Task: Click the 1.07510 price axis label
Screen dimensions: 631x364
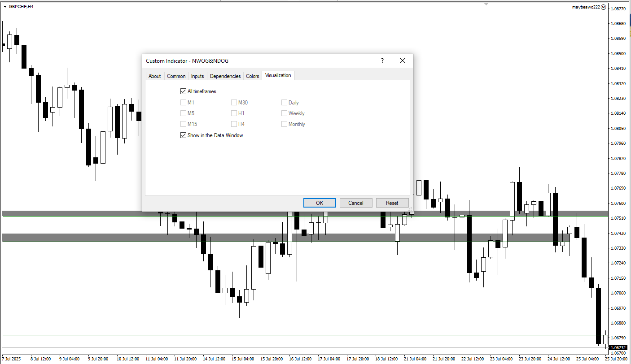Action: (618, 218)
